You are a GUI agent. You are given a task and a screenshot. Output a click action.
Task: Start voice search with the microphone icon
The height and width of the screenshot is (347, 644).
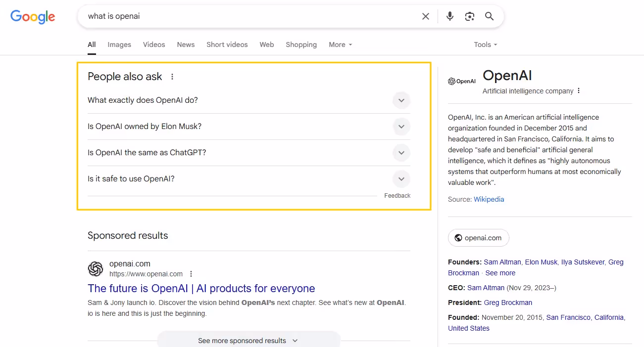pyautogui.click(x=450, y=16)
